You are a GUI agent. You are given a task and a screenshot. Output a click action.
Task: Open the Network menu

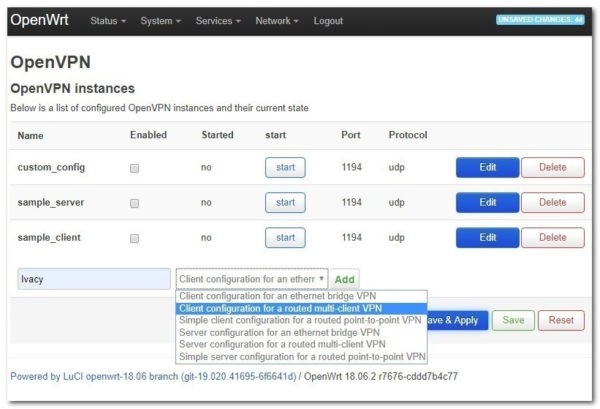point(277,21)
